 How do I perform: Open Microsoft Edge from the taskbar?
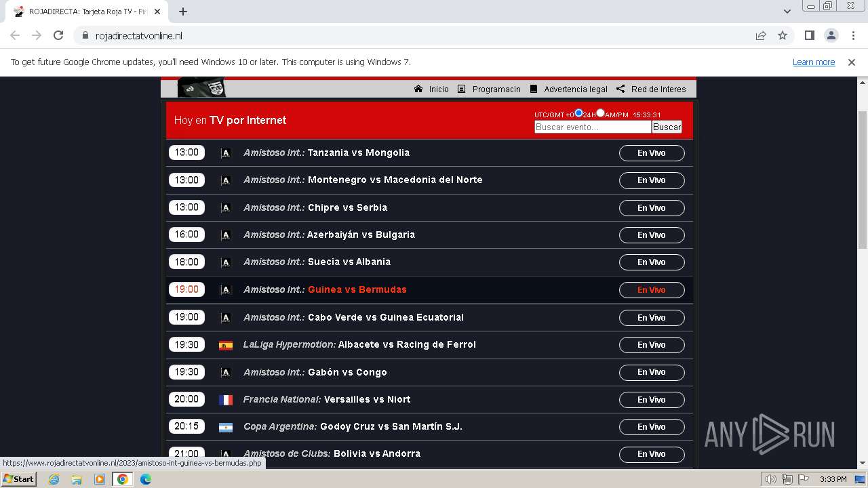click(145, 479)
